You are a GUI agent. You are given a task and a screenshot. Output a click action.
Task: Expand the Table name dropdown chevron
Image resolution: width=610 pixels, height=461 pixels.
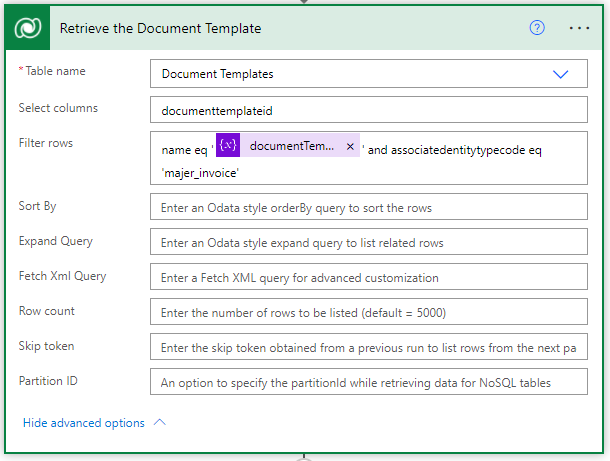[x=560, y=74]
